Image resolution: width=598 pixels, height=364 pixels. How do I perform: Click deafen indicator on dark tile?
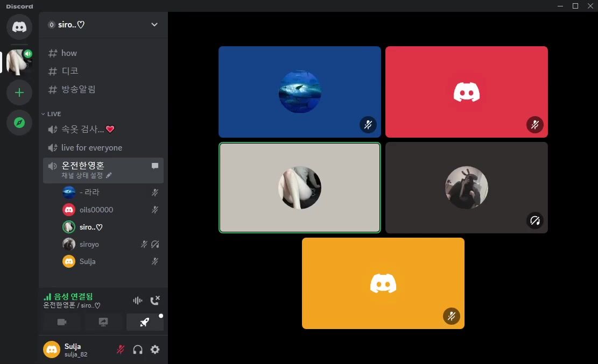534,220
